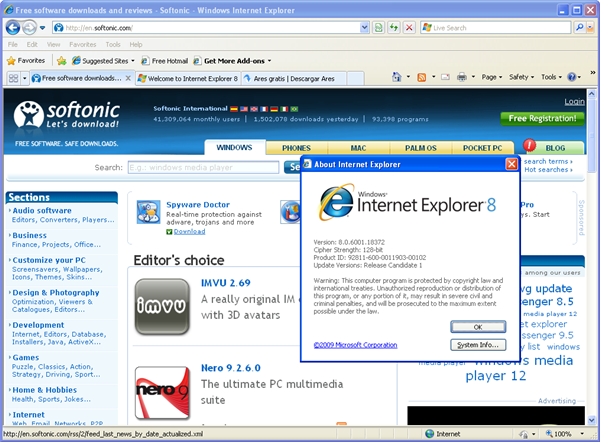Select the MAC platform tab

point(358,147)
